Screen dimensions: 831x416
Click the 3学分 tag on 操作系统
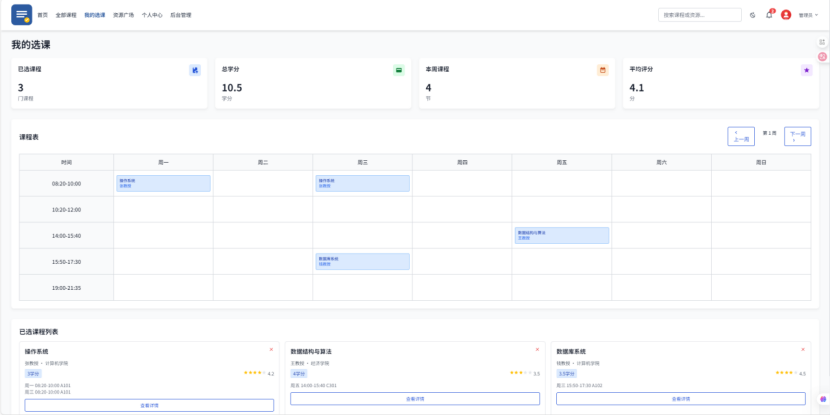click(x=33, y=374)
